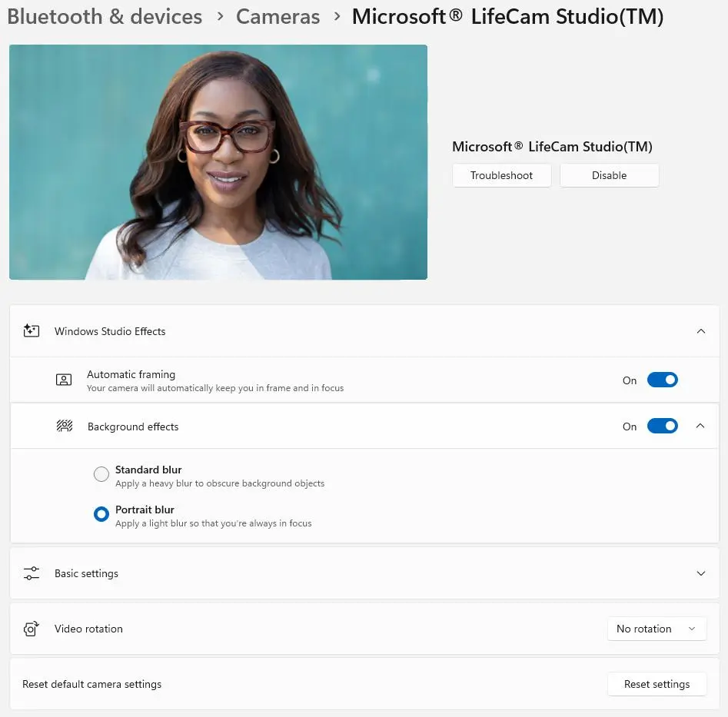The width and height of the screenshot is (728, 717).
Task: Click the Microsoft LifeCam Studio page title
Action: 507,17
